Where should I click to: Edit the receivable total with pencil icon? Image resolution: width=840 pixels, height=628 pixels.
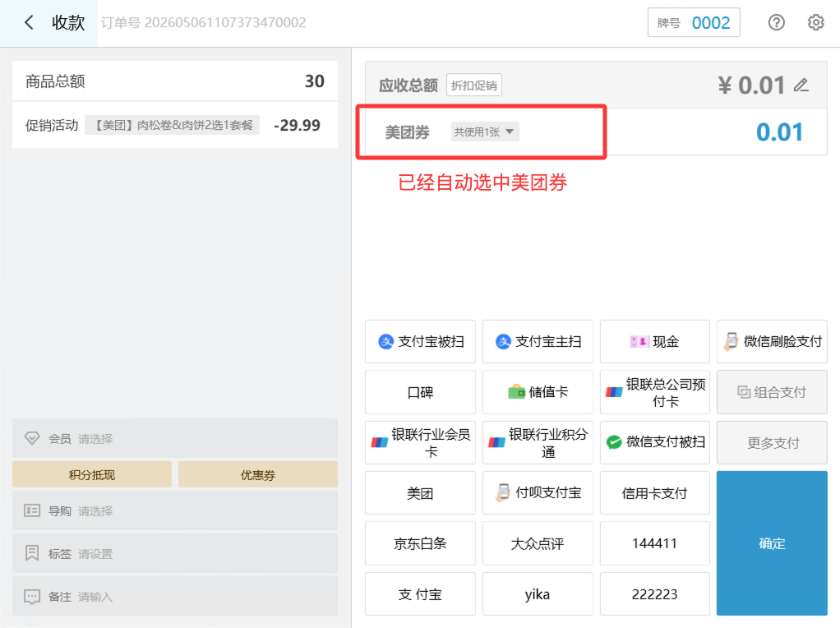pyautogui.click(x=801, y=85)
